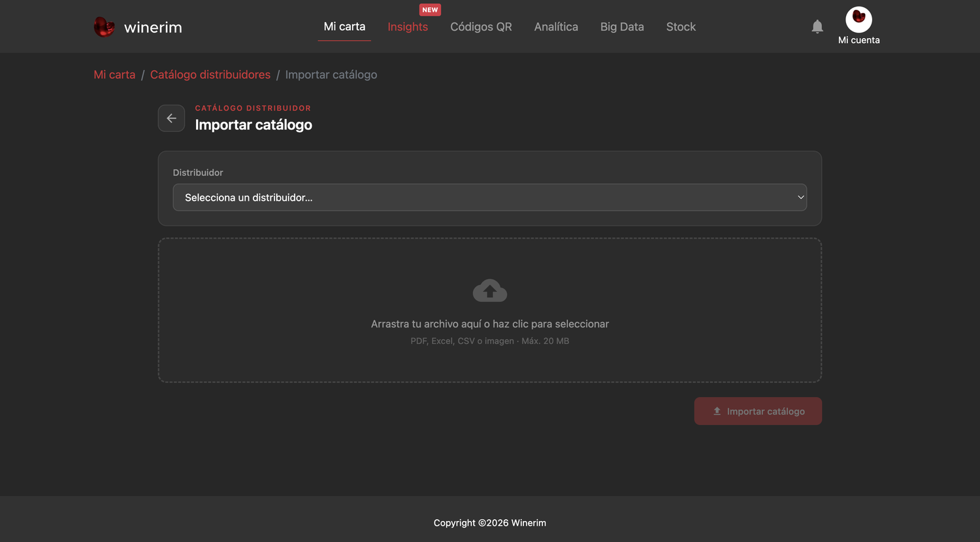
Task: Go back with the arrow button
Action: pyautogui.click(x=171, y=118)
